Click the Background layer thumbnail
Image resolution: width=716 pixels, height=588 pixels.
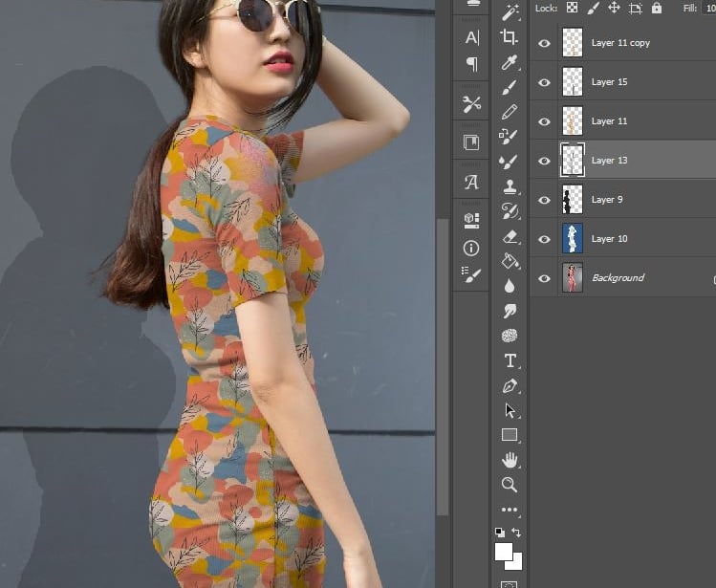click(x=573, y=277)
